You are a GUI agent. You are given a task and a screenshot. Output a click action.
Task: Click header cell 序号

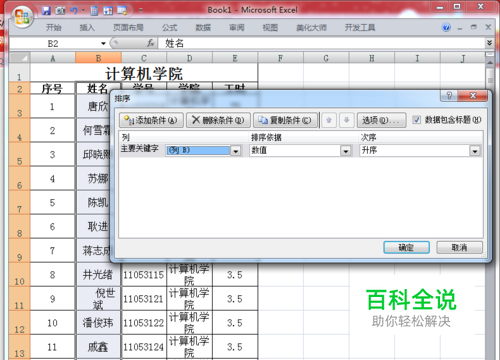tap(52, 89)
